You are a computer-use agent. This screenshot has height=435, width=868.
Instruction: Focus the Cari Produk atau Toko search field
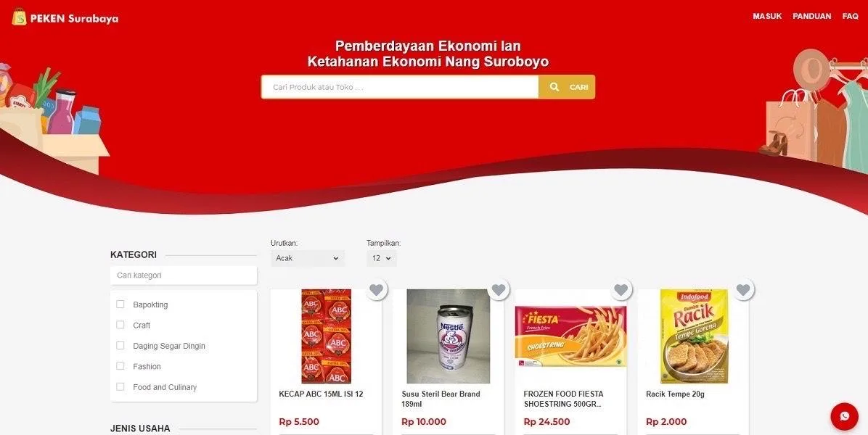coord(400,87)
